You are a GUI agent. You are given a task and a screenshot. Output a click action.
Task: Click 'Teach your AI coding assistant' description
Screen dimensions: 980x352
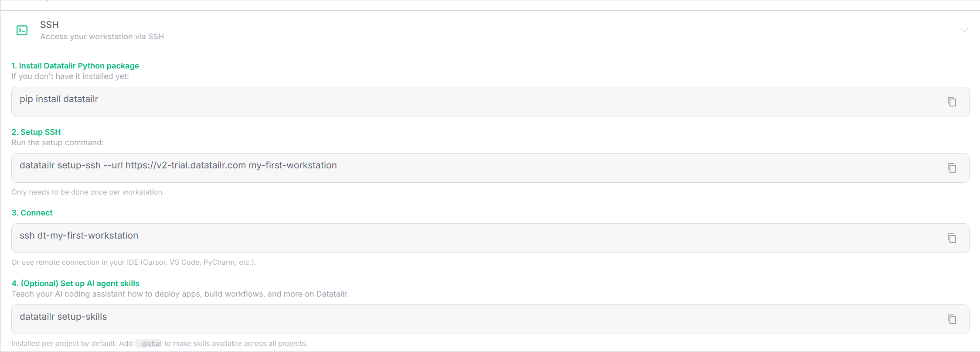(x=180, y=294)
